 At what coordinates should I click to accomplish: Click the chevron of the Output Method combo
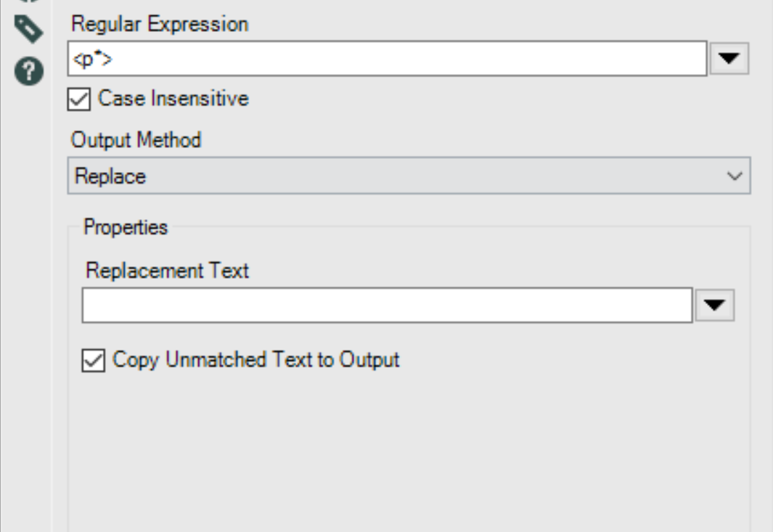point(735,176)
